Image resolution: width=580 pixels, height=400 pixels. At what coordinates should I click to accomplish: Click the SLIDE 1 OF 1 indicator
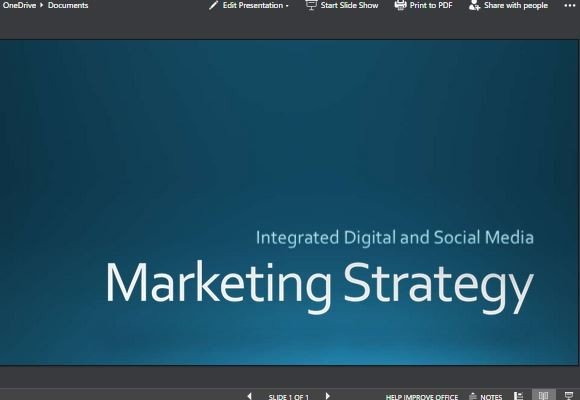pyautogui.click(x=289, y=397)
